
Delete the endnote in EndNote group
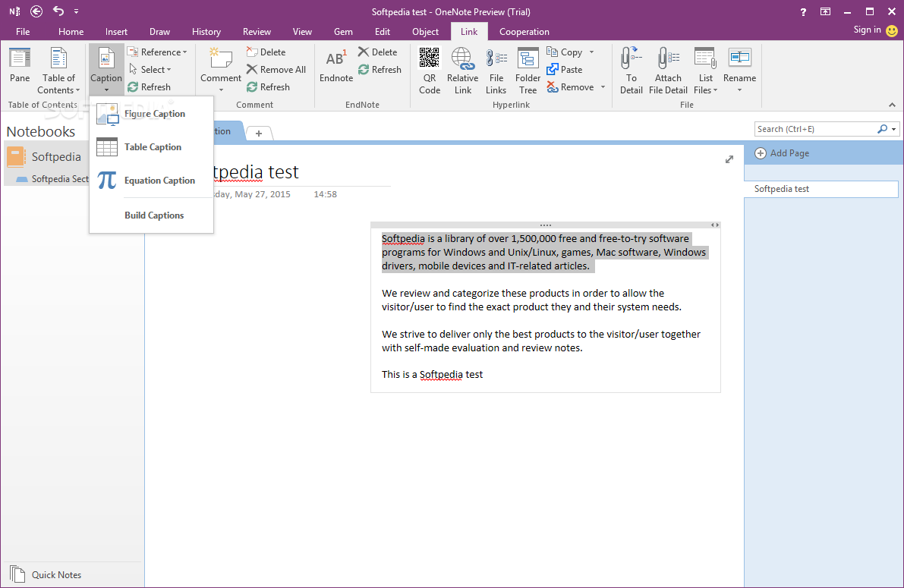[x=378, y=52]
